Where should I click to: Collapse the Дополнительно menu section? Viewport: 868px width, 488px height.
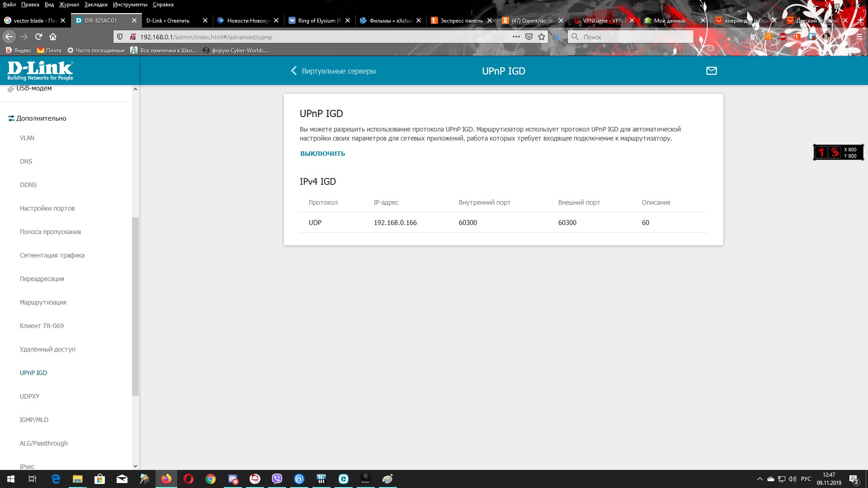coord(41,118)
